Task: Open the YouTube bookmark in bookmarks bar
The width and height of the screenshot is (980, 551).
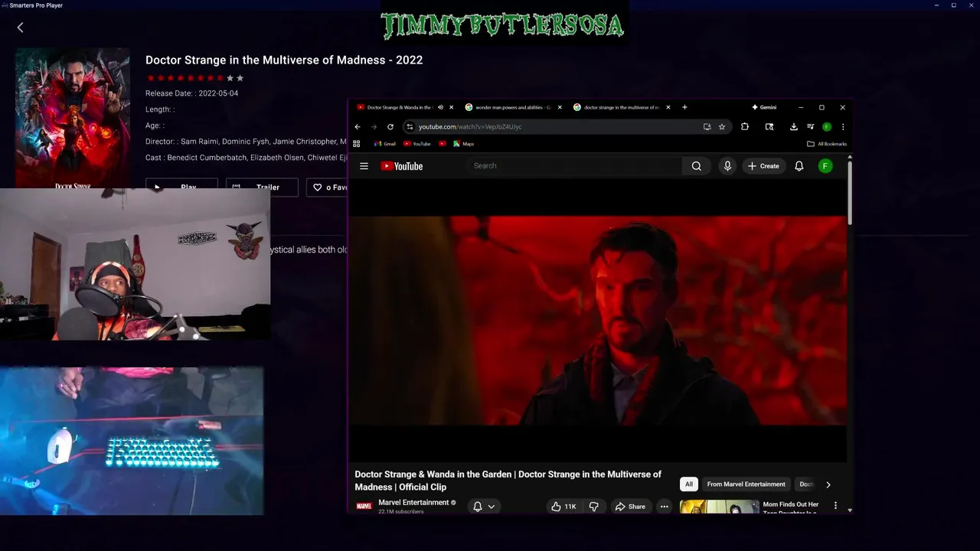Action: tap(417, 144)
